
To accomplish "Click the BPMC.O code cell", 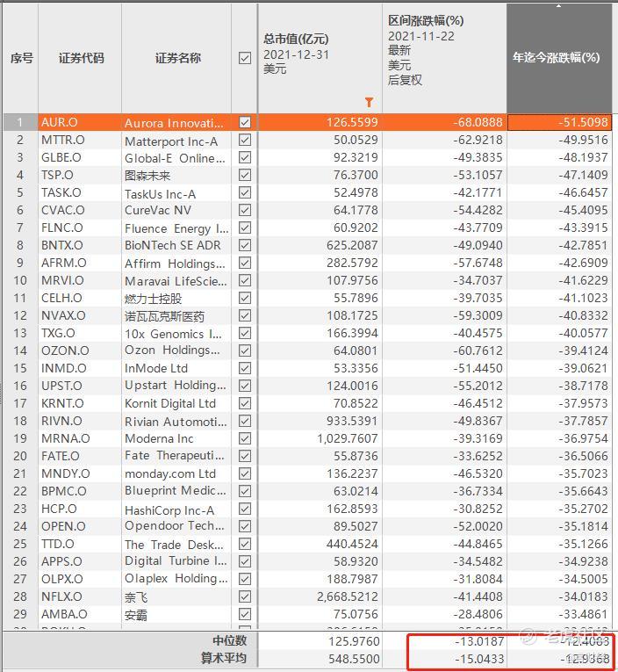I will (x=80, y=491).
